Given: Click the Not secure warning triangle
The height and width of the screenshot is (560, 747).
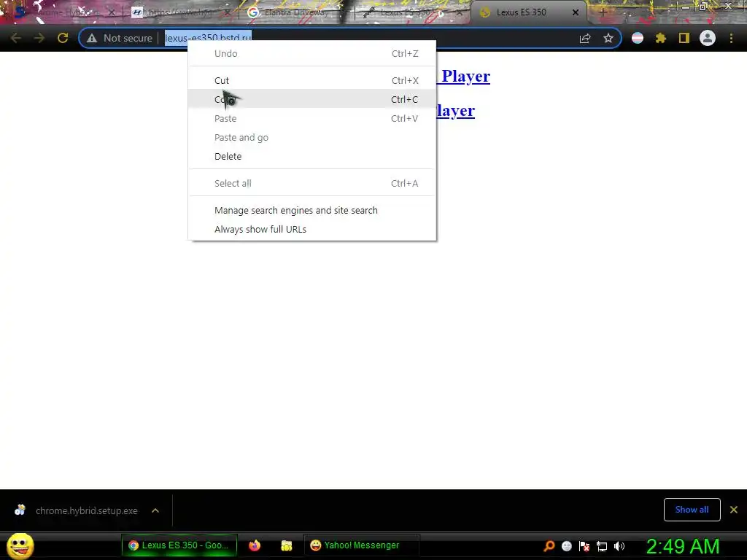Looking at the screenshot, I should click(92, 38).
